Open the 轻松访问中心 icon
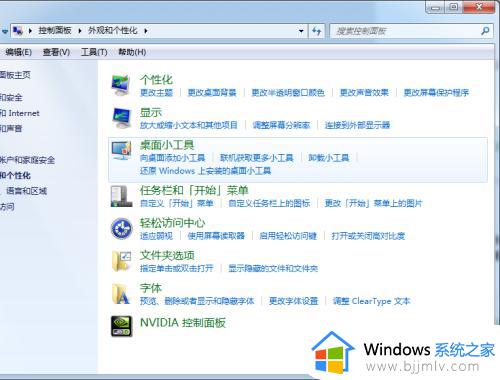The image size is (500, 380). (122, 229)
